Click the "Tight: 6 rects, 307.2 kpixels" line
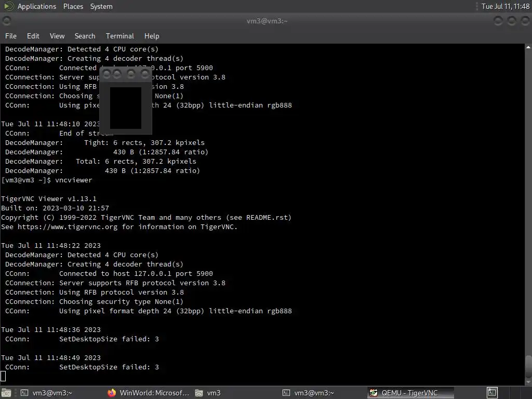This screenshot has height=399, width=532. tap(105, 142)
